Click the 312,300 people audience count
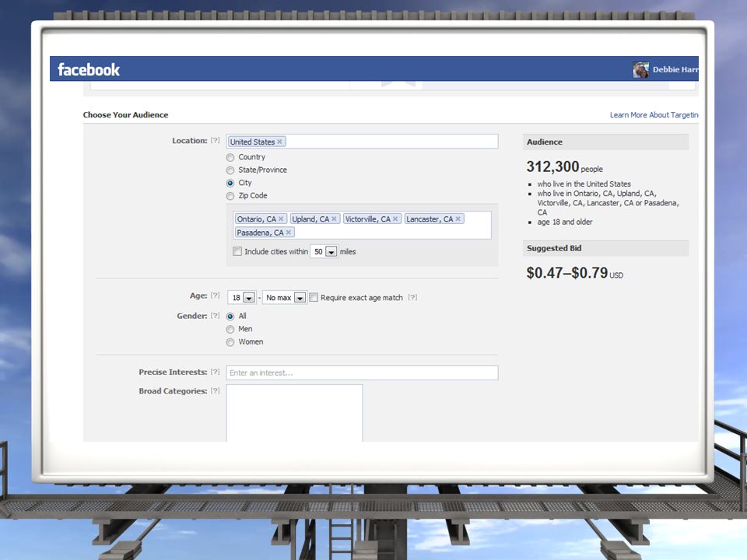Viewport: 747px width, 560px height. [x=565, y=166]
